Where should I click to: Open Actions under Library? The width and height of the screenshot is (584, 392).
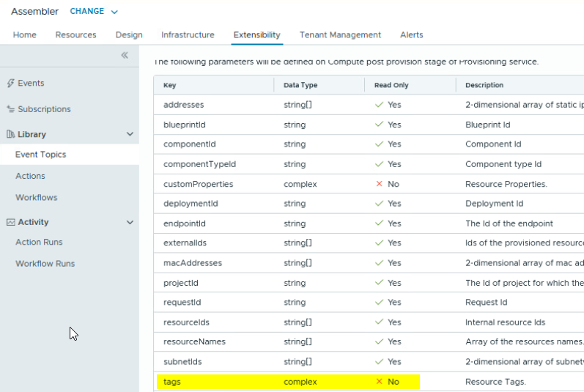[x=30, y=176]
